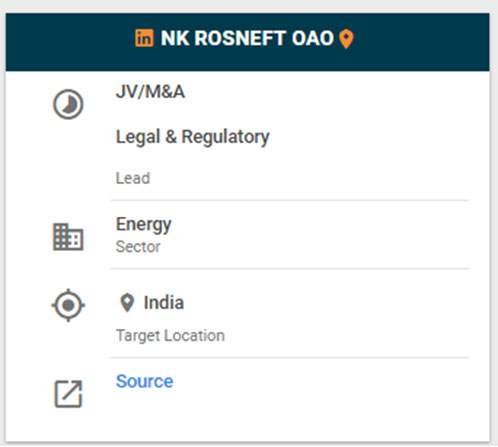498x447 pixels.
Task: Click the dark blue card header bar
Action: pyautogui.click(x=248, y=42)
